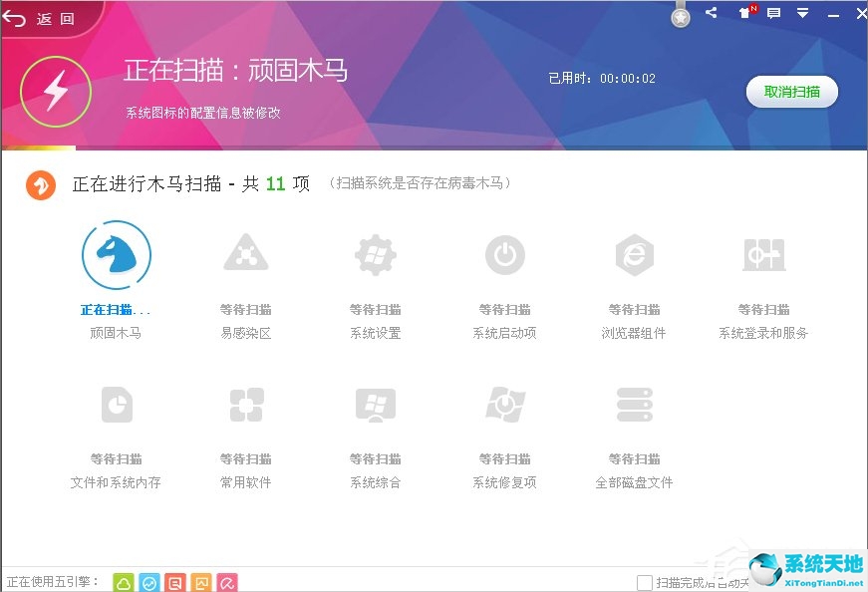Image resolution: width=868 pixels, height=592 pixels.
Task: Click the 系统修复项 system repair icon
Action: click(505, 404)
